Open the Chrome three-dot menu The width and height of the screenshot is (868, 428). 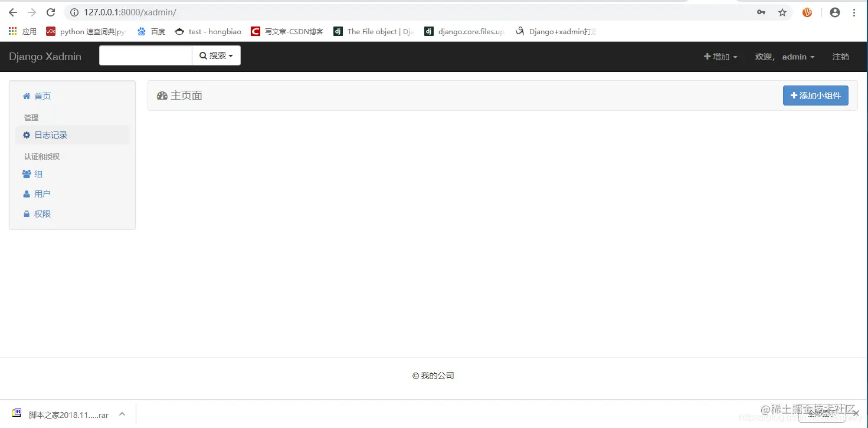click(x=854, y=12)
